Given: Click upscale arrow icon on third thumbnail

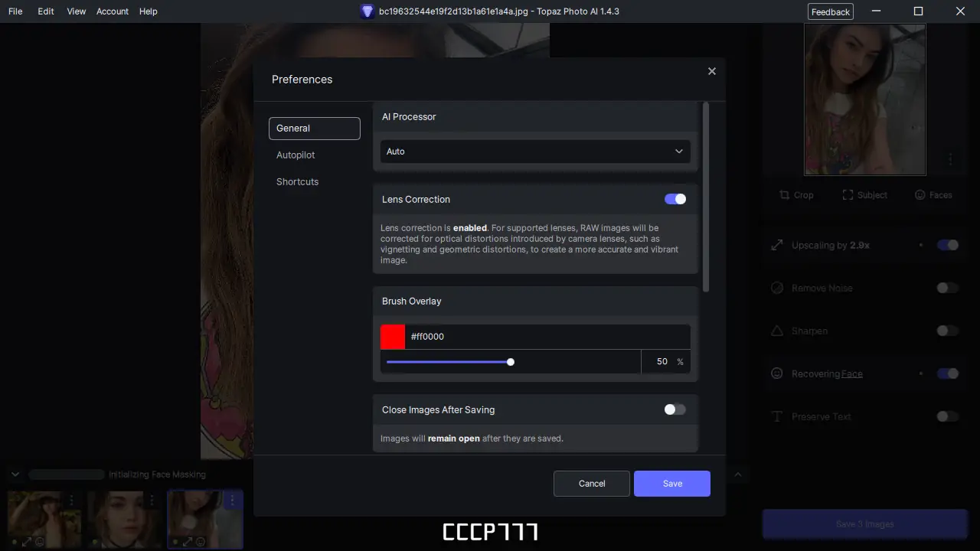Looking at the screenshot, I should point(188,542).
